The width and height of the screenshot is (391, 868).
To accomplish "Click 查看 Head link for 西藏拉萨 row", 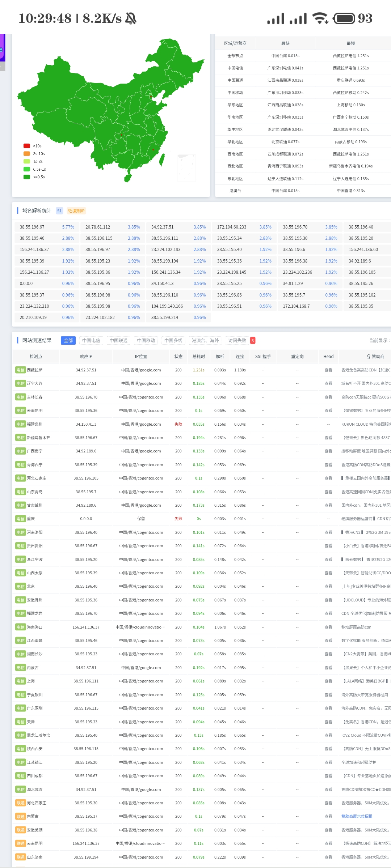I will click(x=328, y=370).
